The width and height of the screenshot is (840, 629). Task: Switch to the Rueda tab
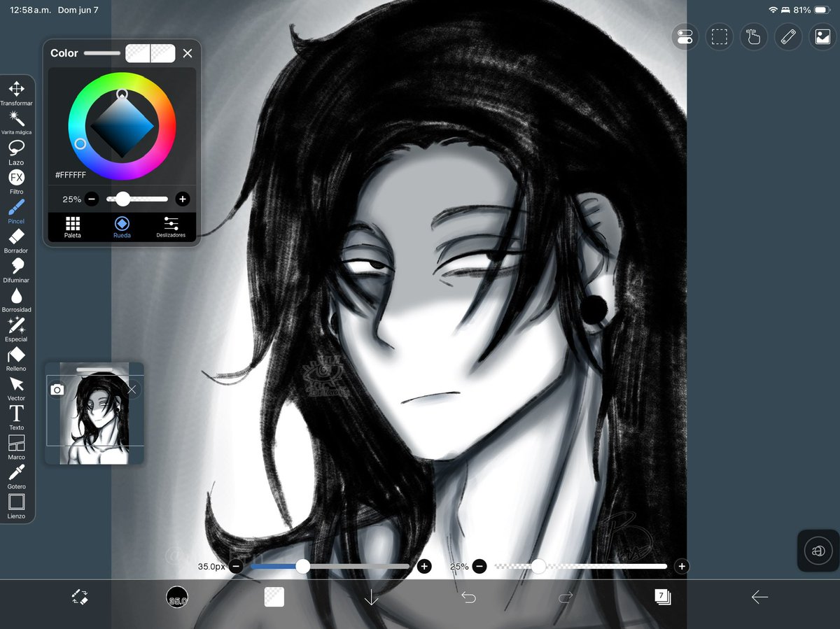pyautogui.click(x=122, y=227)
